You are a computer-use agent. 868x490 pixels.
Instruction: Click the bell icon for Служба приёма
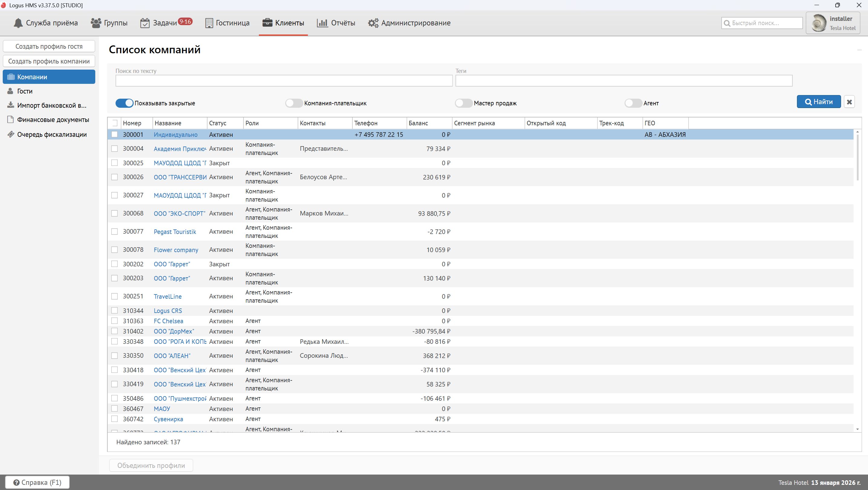[18, 23]
